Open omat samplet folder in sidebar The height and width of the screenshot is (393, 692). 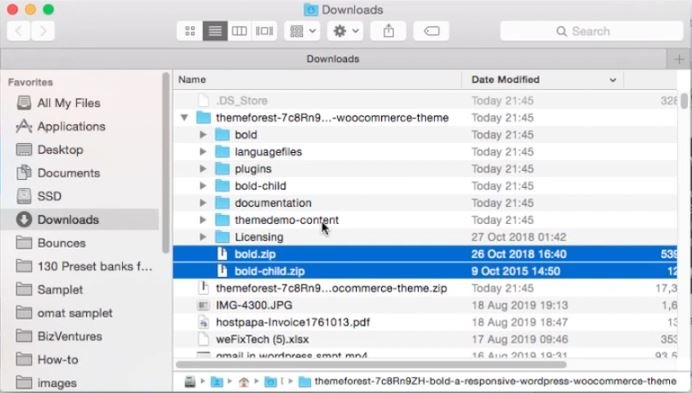(75, 313)
